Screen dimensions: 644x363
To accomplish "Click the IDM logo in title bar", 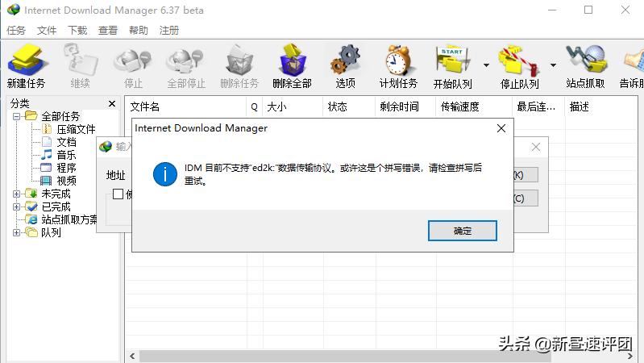I will pyautogui.click(x=14, y=10).
